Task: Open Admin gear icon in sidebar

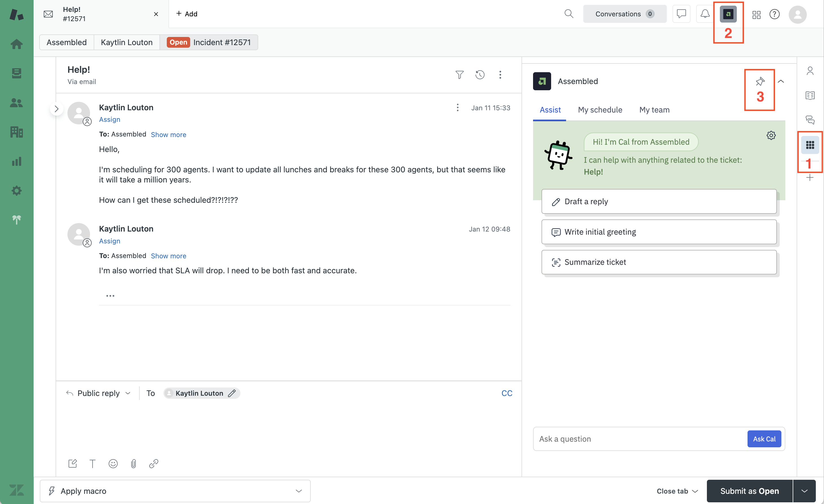Action: [x=16, y=191]
